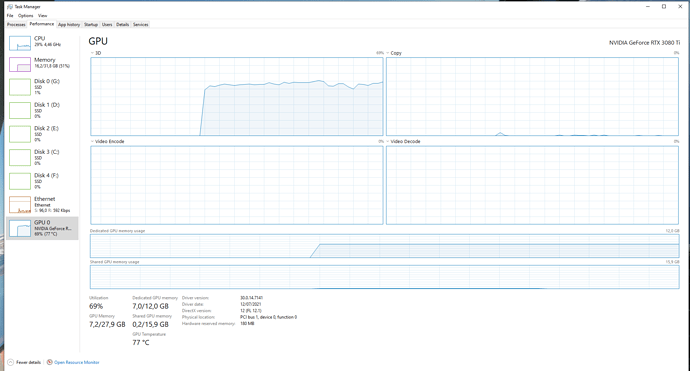Viewport: 690px width, 371px height.
Task: Switch to the App history tab
Action: pos(69,25)
